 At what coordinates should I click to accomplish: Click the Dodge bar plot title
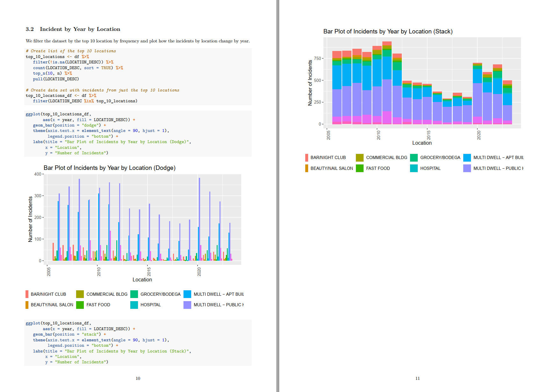(x=109, y=168)
